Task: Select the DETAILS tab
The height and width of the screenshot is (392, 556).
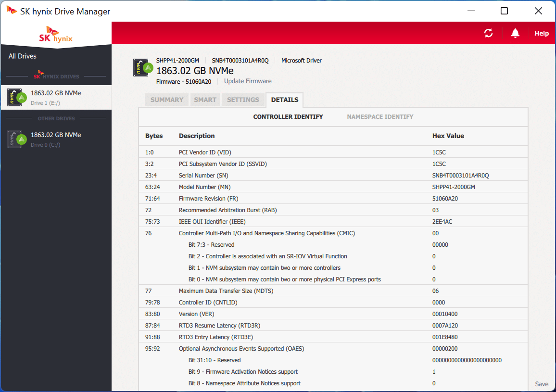Action: click(x=284, y=100)
